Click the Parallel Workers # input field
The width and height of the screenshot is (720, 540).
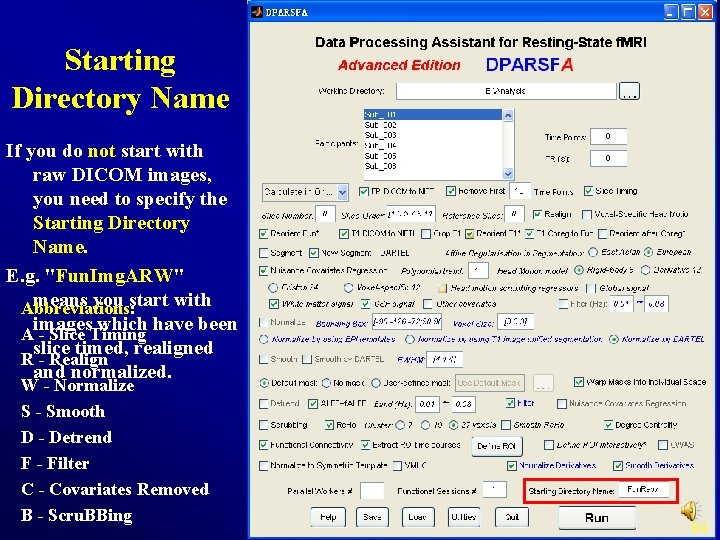click(x=372, y=490)
